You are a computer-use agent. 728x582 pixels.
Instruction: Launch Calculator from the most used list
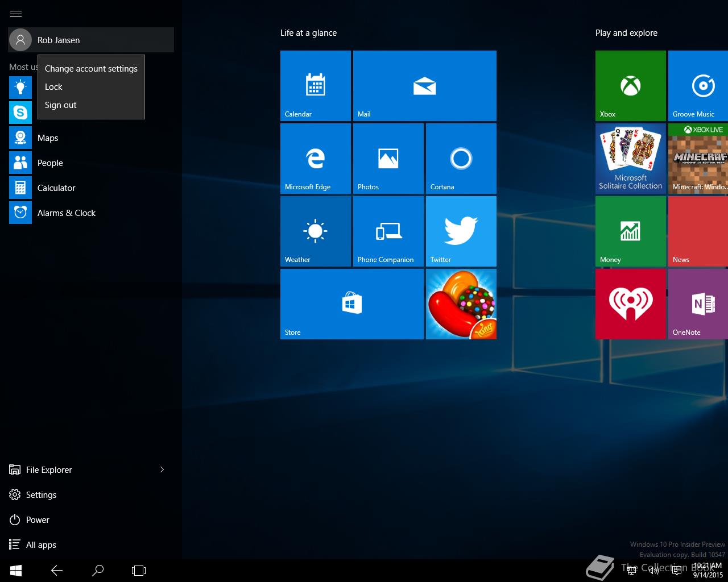click(x=91, y=188)
